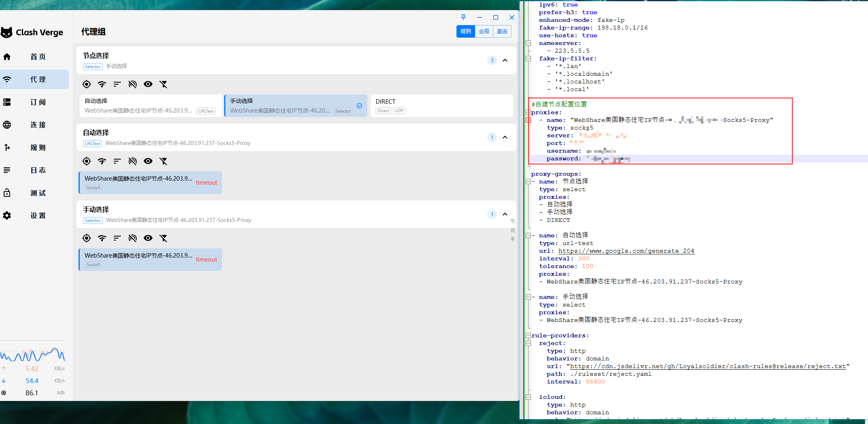This screenshot has width=868, height=424.
Task: Click the memory usage icon in sidebar
Action: pyautogui.click(x=4, y=393)
